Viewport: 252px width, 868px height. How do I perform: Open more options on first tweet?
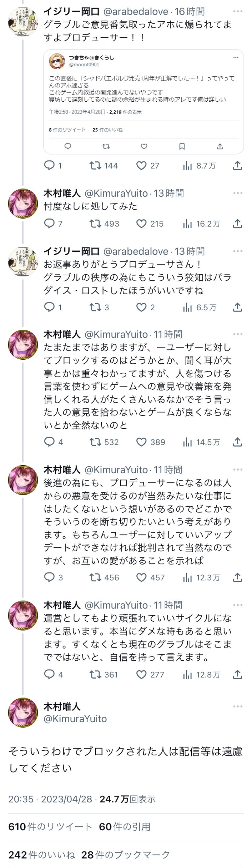pos(238,11)
